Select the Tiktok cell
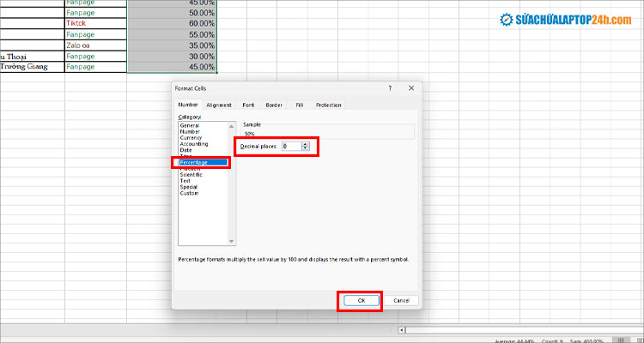This screenshot has width=644, height=343. (x=95, y=23)
